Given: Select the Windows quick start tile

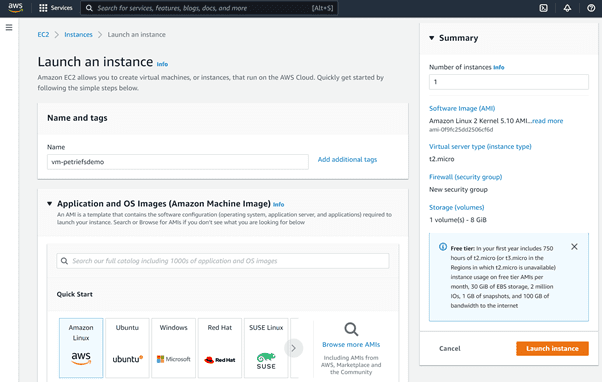Looking at the screenshot, I should click(174, 348).
